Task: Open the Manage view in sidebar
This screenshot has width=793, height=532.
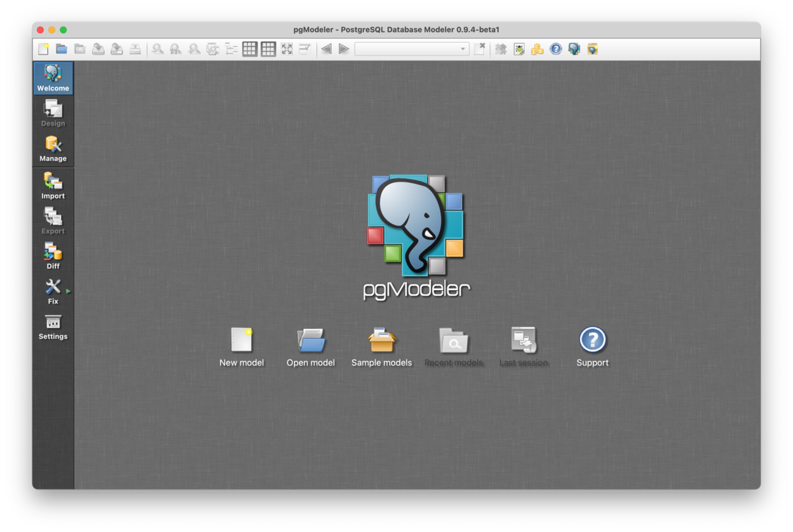Action: 53,149
